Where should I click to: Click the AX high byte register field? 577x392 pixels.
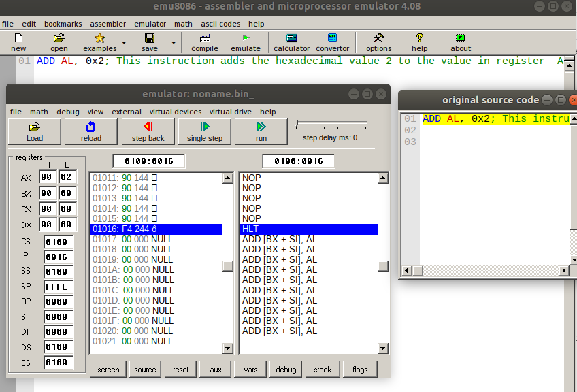[48, 178]
